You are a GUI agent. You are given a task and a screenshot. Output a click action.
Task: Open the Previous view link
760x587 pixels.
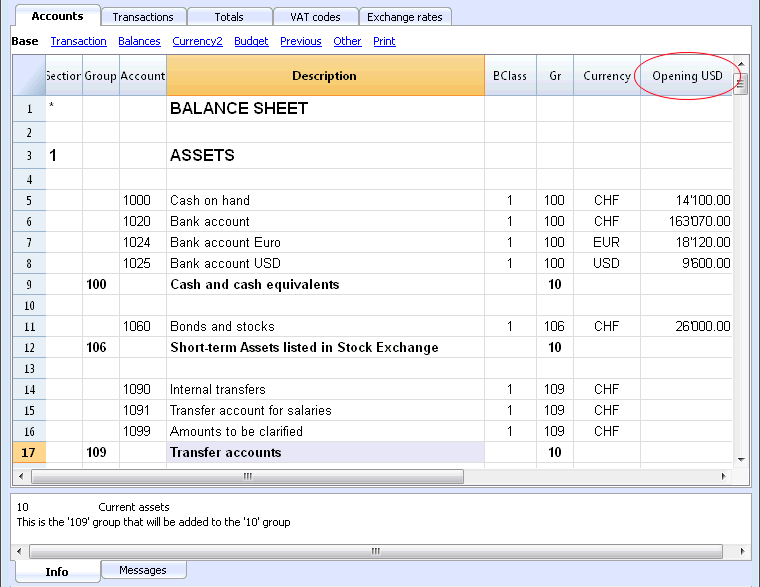coord(301,41)
